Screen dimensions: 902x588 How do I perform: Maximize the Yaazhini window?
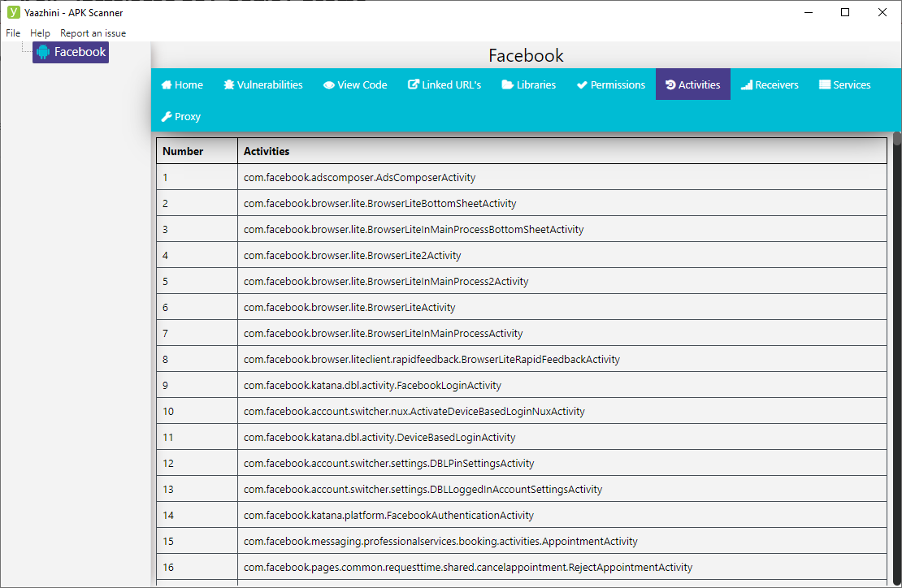[845, 12]
